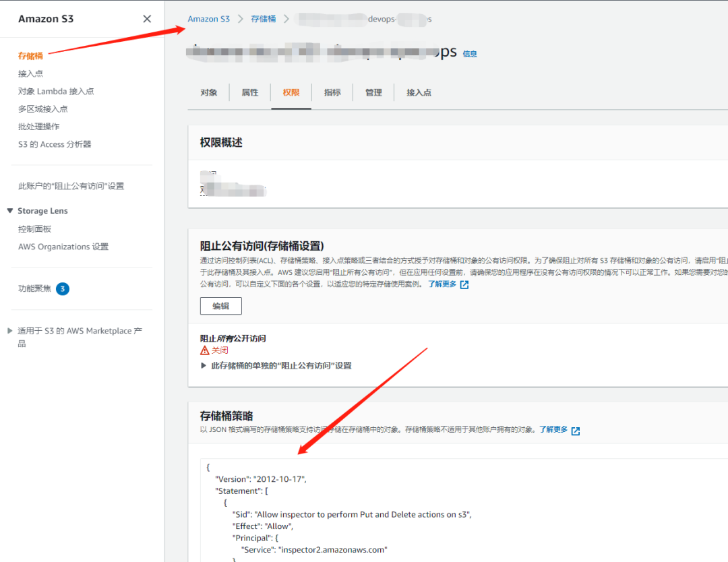This screenshot has height=562, width=728.
Task: Select the 接入点 tab
Action: pyautogui.click(x=419, y=92)
